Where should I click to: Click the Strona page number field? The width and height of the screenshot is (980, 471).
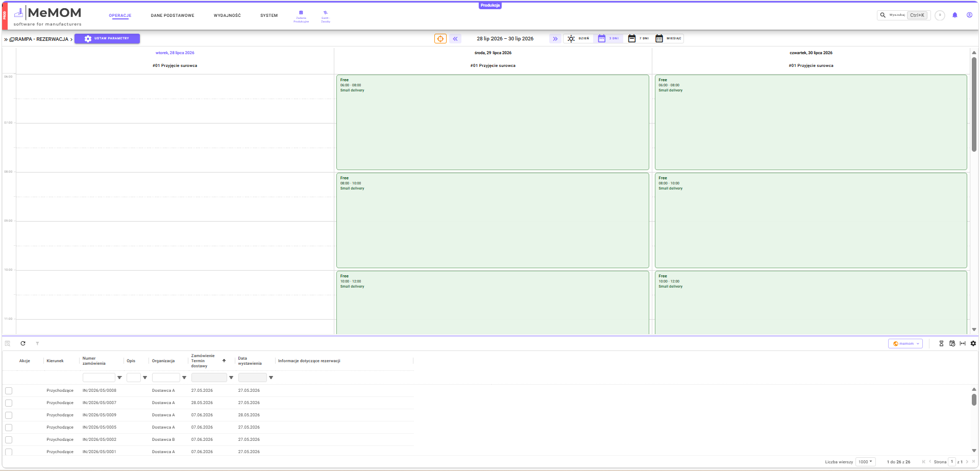click(952, 462)
